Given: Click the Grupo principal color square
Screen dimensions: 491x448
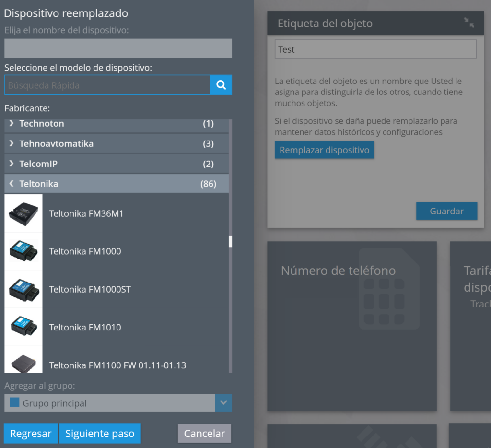Looking at the screenshot, I should tap(14, 402).
